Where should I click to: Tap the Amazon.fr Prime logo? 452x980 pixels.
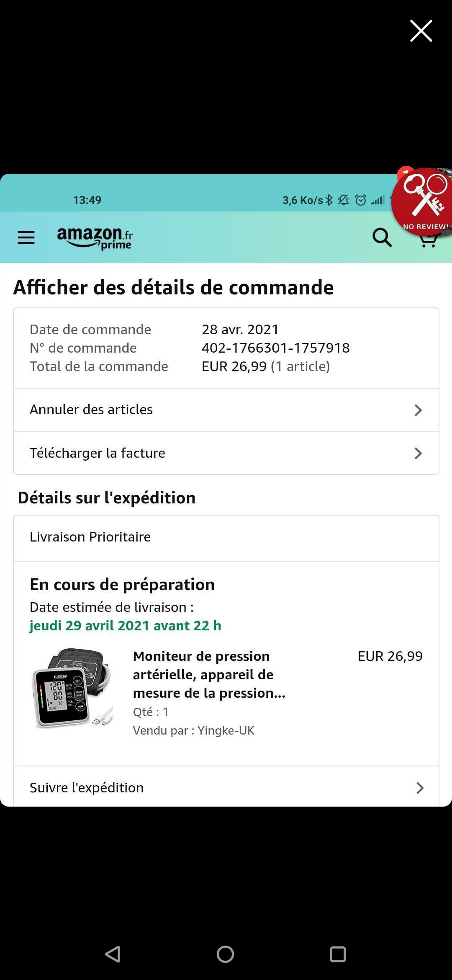[x=95, y=238]
